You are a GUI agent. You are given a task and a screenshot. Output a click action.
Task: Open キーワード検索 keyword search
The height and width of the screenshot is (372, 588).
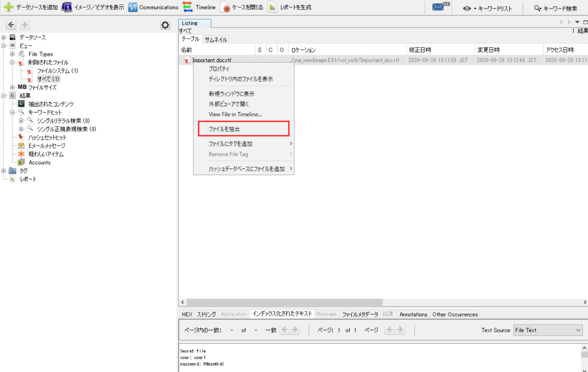point(555,8)
